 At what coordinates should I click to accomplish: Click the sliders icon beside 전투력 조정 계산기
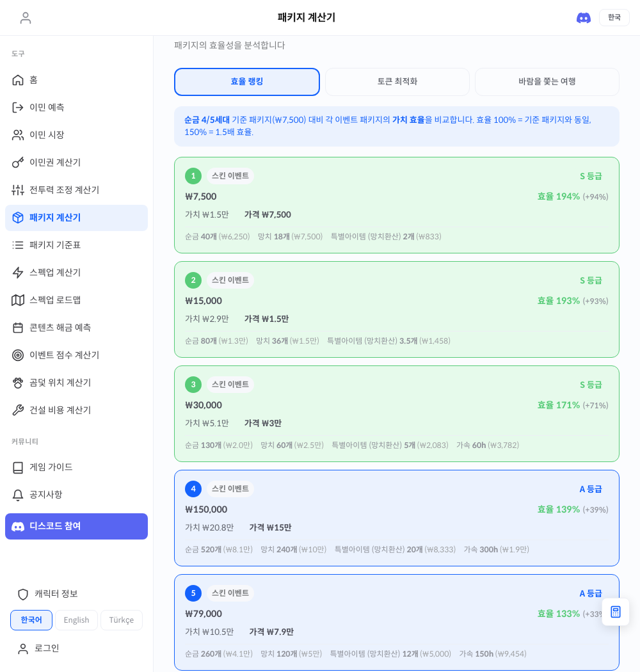pos(17,190)
